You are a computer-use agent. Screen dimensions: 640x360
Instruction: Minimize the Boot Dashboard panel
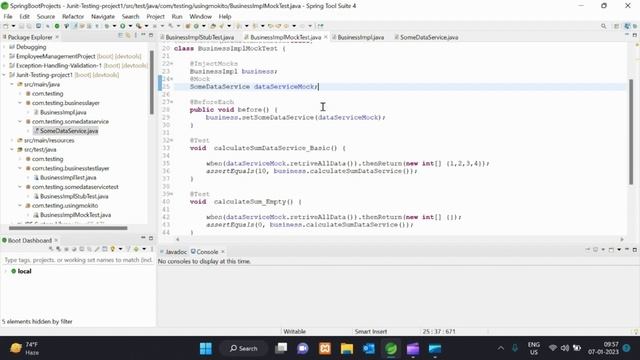tap(143, 238)
